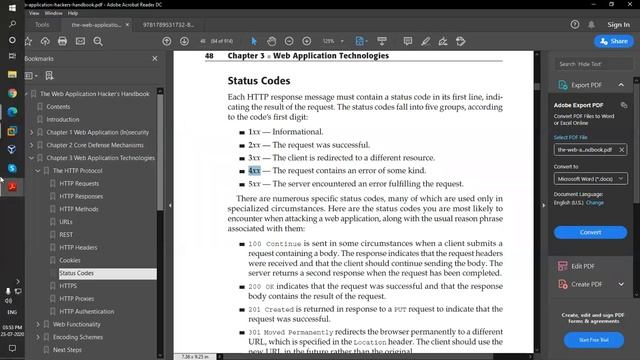This screenshot has height=360, width=640.
Task: Open Chrome from the taskbar
Action: pos(12,93)
